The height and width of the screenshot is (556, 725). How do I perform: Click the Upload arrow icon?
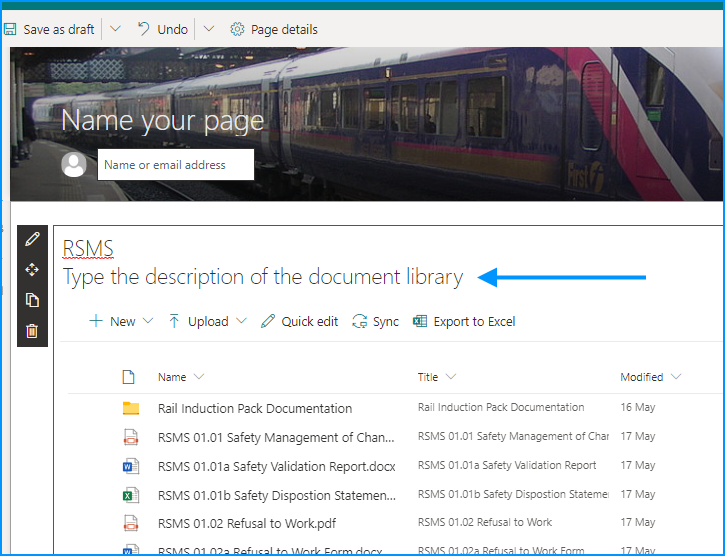point(174,321)
